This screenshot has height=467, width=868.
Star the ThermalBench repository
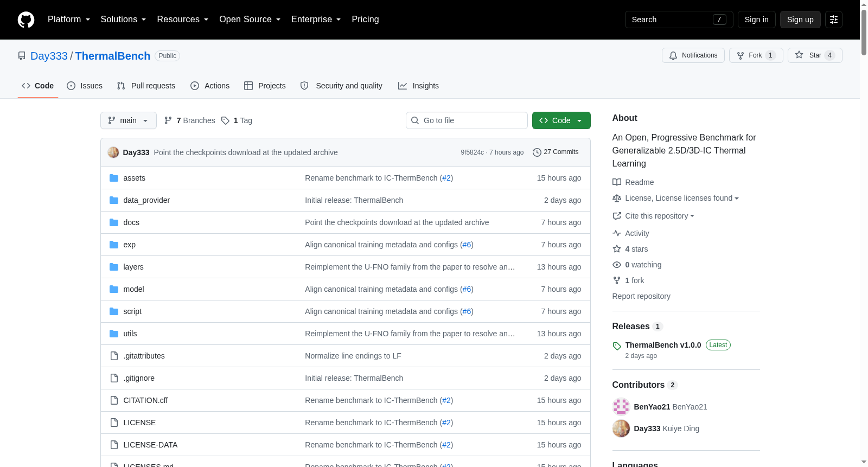click(815, 55)
